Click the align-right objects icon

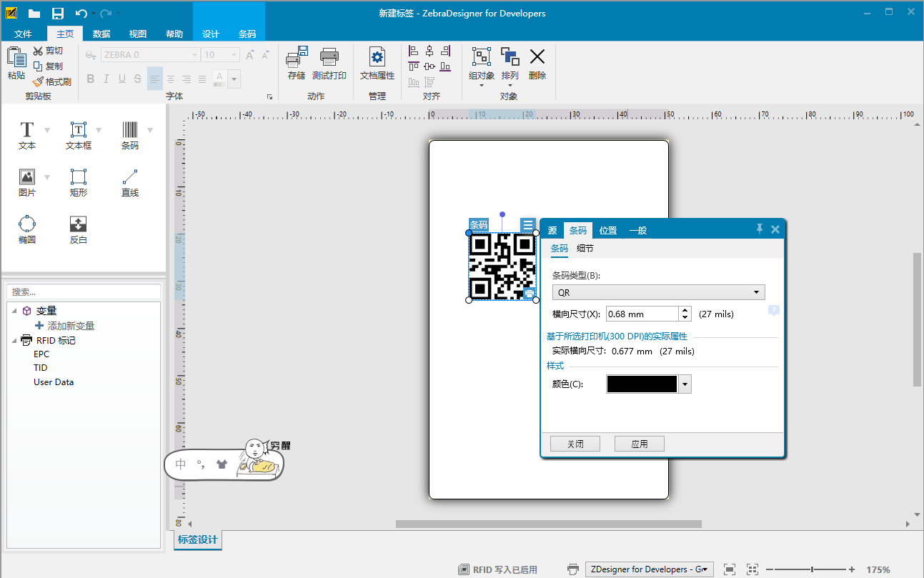click(x=446, y=51)
